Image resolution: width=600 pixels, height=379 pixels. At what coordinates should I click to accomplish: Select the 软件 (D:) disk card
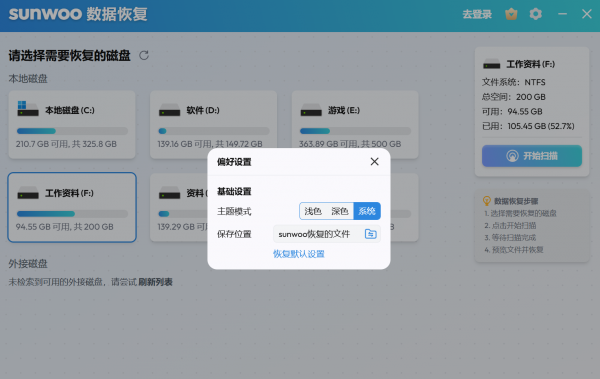click(x=214, y=124)
